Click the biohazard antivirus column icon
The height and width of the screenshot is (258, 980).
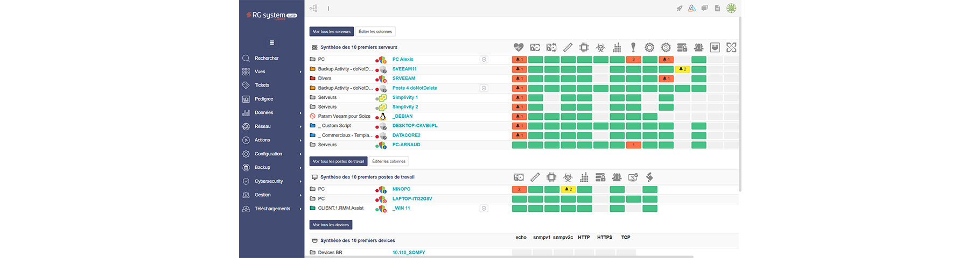(600, 47)
